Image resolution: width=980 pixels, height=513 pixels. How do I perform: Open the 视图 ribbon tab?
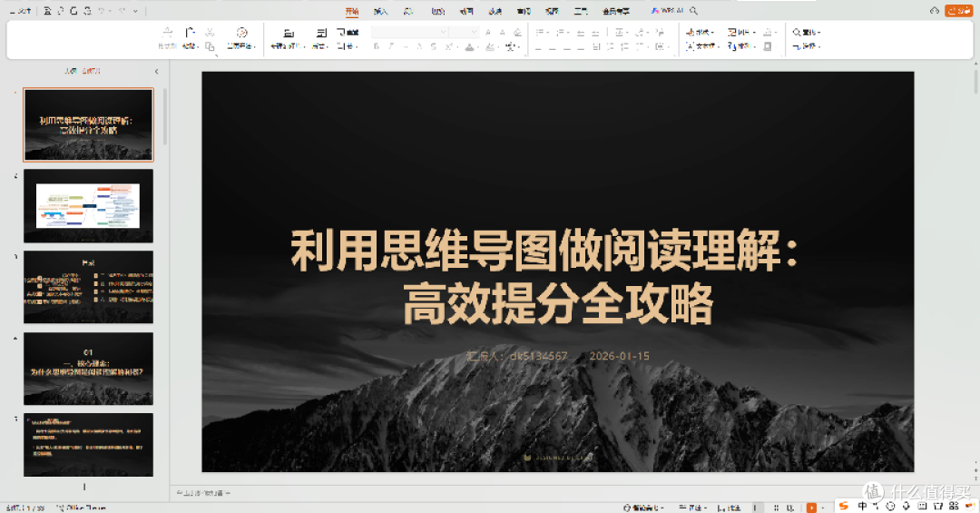[x=552, y=11]
